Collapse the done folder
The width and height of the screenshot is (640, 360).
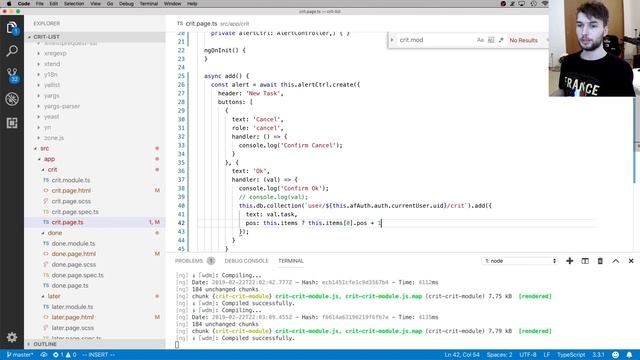pyautogui.click(x=55, y=233)
